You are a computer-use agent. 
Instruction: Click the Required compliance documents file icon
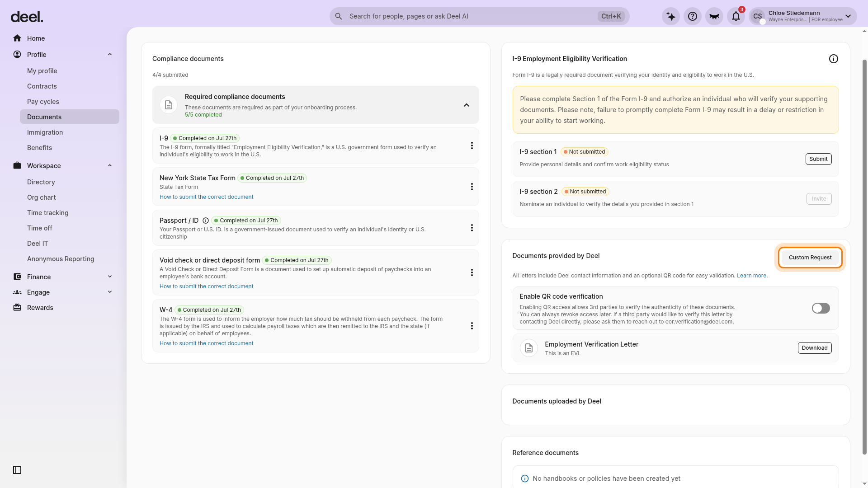tap(169, 105)
